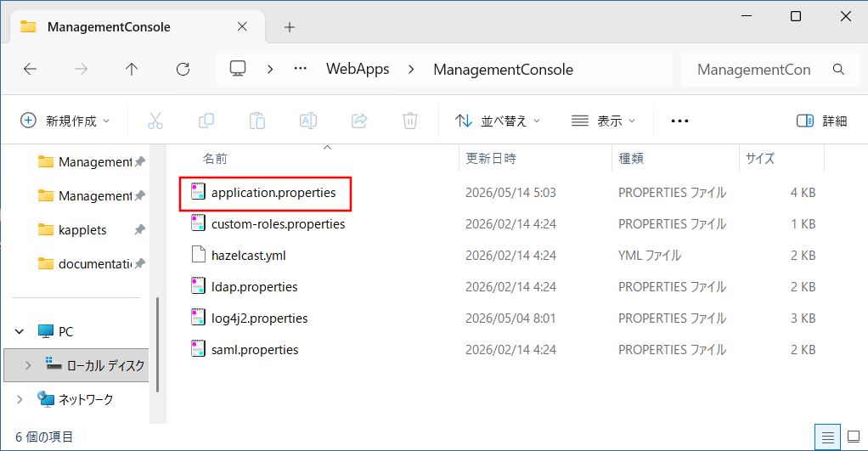This screenshot has width=868, height=451.
Task: Select PC in the navigation pane
Action: (x=65, y=331)
